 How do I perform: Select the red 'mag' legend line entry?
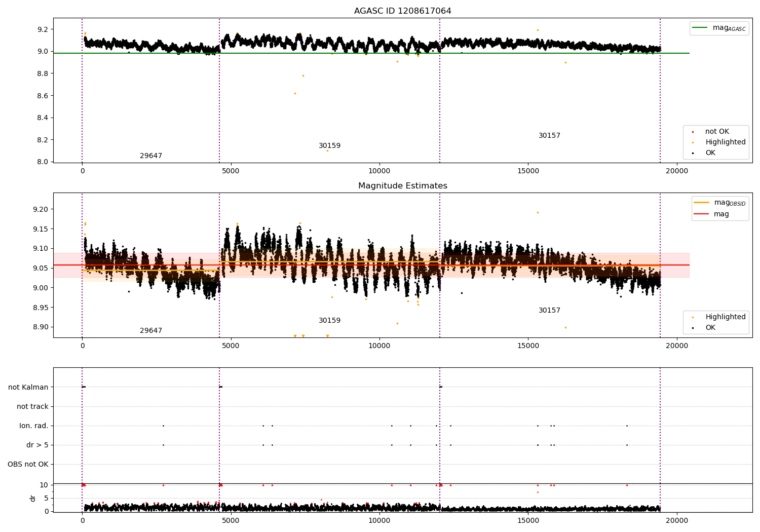click(x=711, y=214)
